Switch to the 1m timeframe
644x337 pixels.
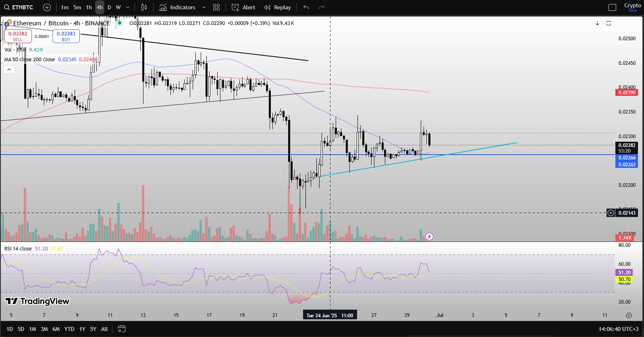tap(64, 7)
